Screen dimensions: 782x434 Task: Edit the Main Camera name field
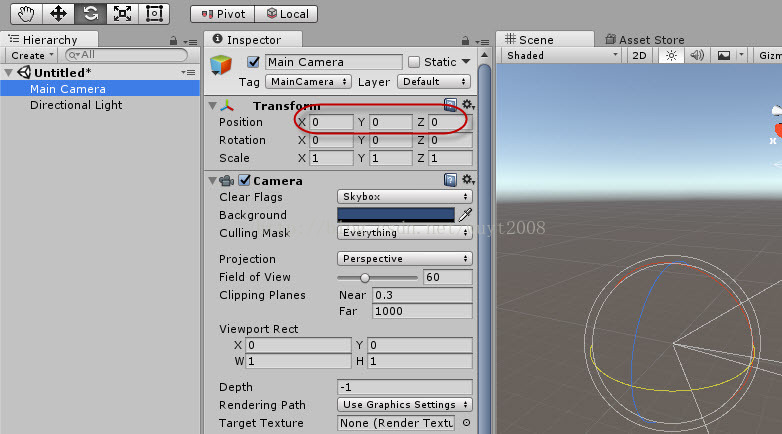click(x=334, y=62)
